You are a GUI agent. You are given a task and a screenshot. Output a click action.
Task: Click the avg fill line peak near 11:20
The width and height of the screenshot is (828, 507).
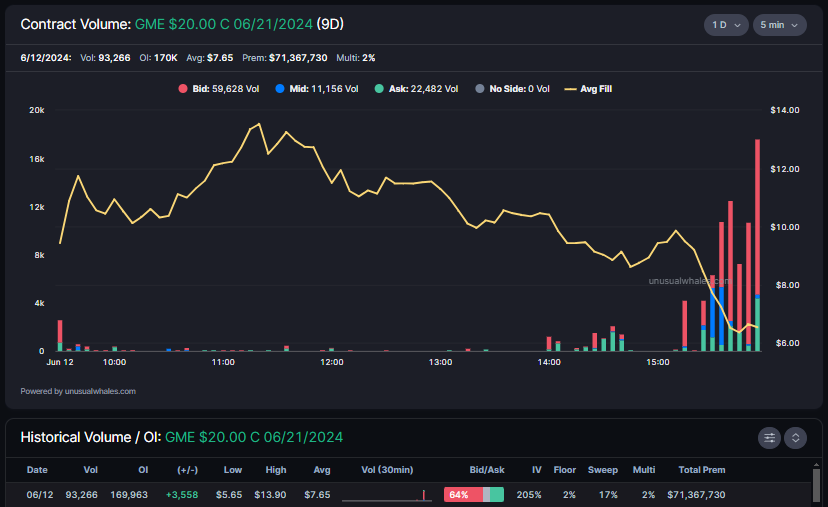pyautogui.click(x=259, y=124)
